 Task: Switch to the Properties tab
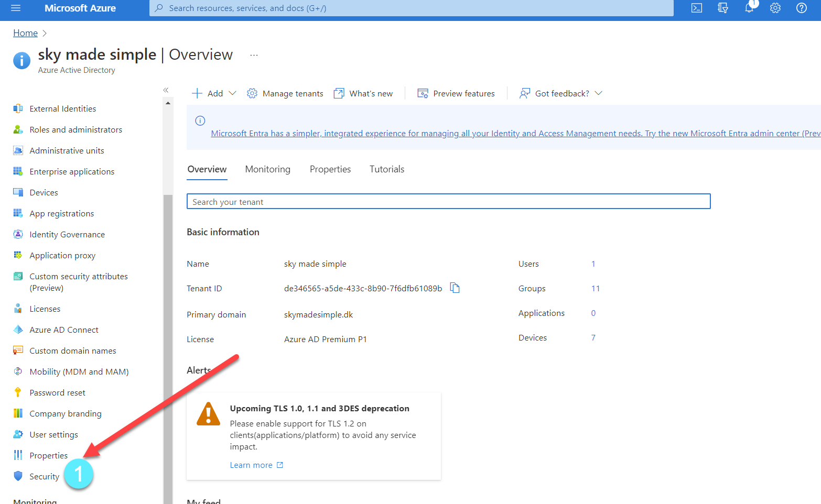(330, 169)
